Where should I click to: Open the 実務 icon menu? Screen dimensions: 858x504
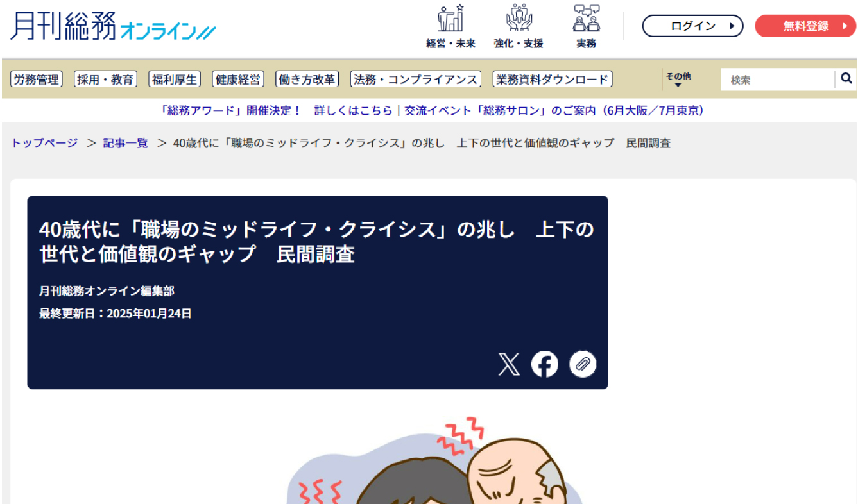[586, 27]
